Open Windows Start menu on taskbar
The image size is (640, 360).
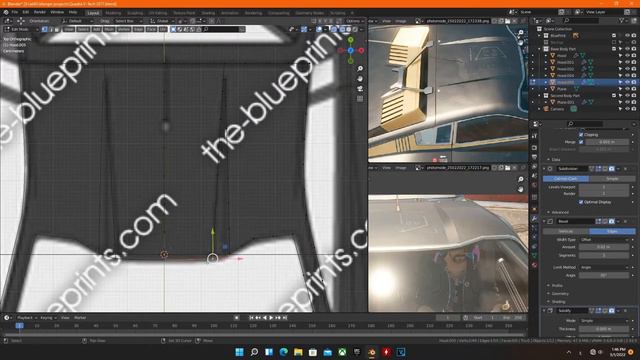coord(240,352)
